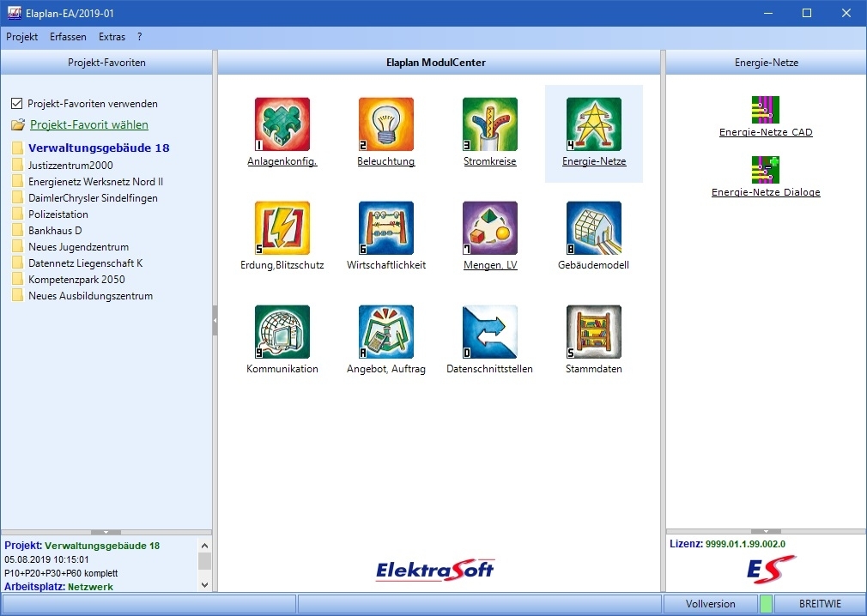Open the Anlagenkonfig. module icon
This screenshot has width=867, height=616.
[x=282, y=124]
